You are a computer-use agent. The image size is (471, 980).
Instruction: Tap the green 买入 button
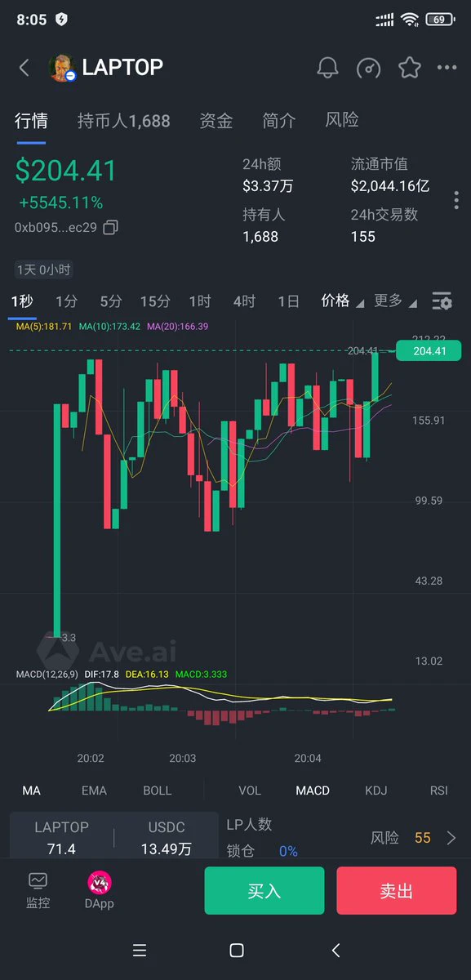pyautogui.click(x=264, y=890)
